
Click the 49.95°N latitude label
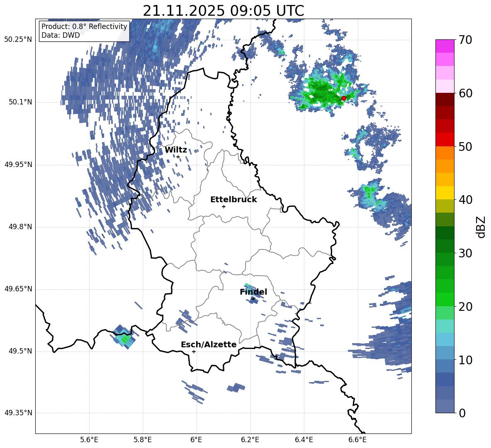point(18,165)
